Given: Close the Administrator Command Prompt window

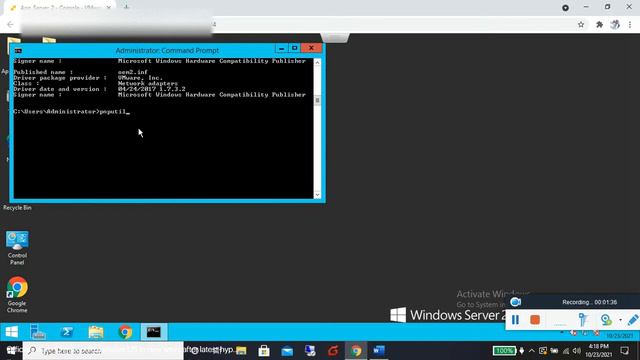Looking at the screenshot, I should pos(311,48).
